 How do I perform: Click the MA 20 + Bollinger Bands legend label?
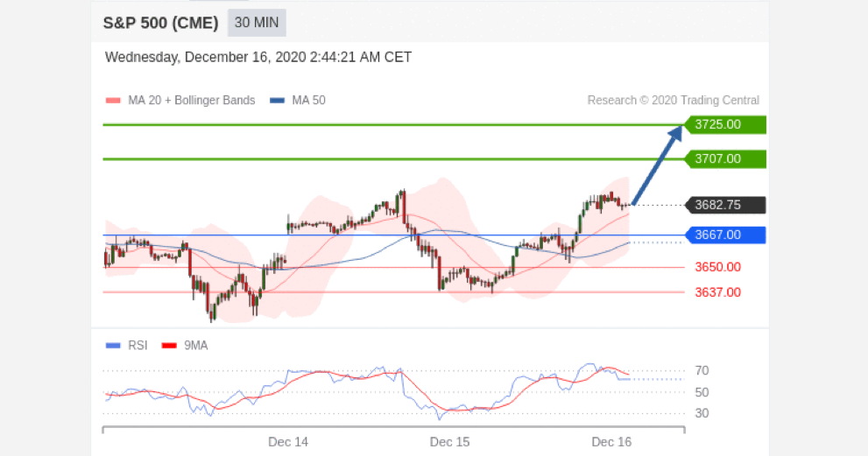(x=192, y=100)
